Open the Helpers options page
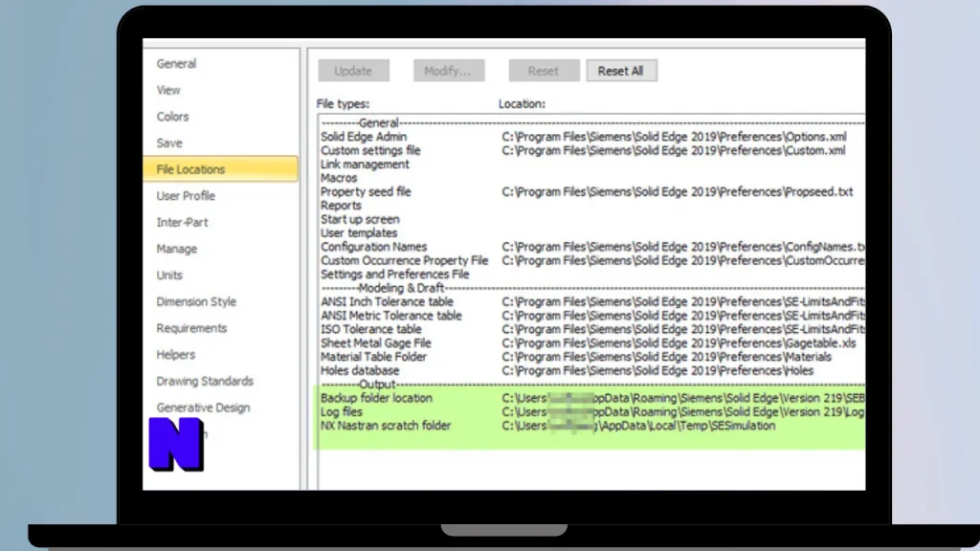 [x=176, y=355]
